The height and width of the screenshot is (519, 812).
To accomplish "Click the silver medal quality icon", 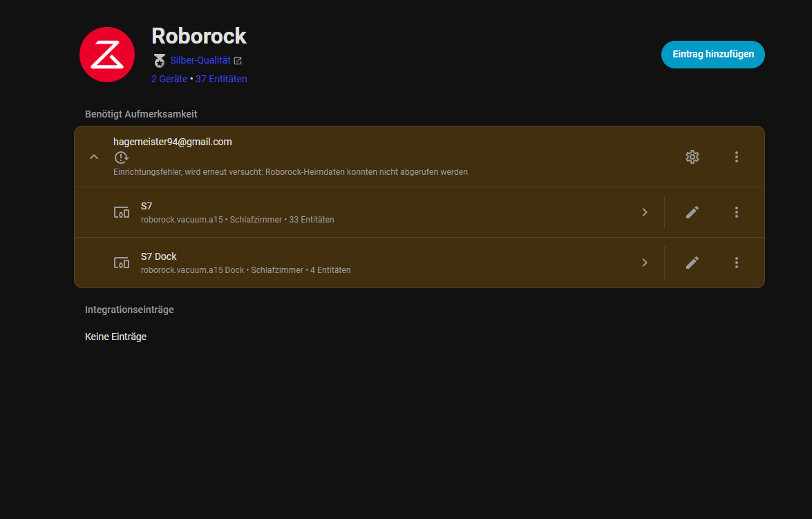I will tap(160, 61).
